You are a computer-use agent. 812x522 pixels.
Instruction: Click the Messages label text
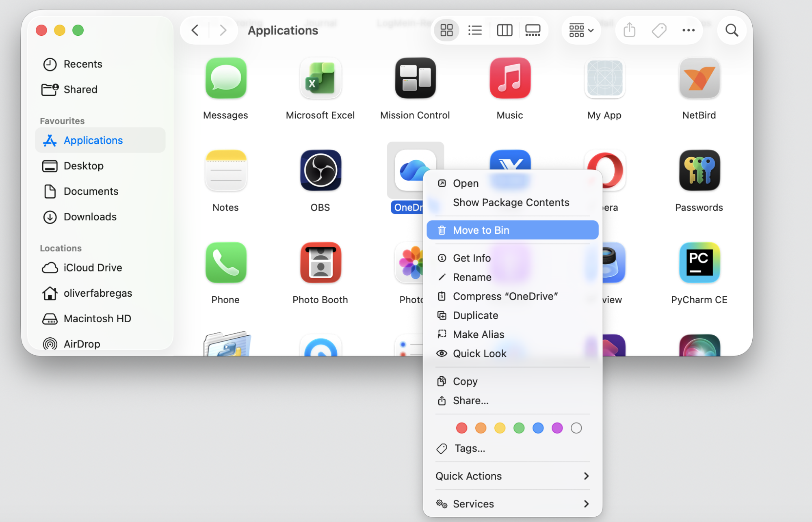(x=225, y=115)
